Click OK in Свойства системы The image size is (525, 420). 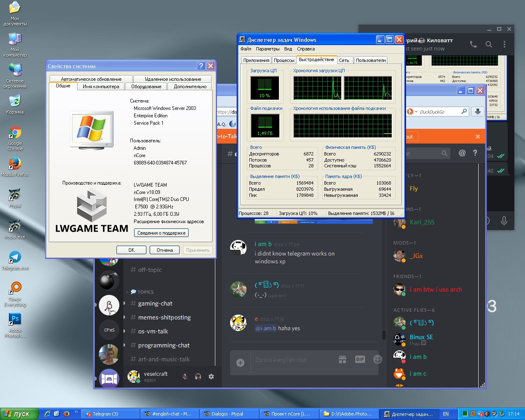[131, 250]
